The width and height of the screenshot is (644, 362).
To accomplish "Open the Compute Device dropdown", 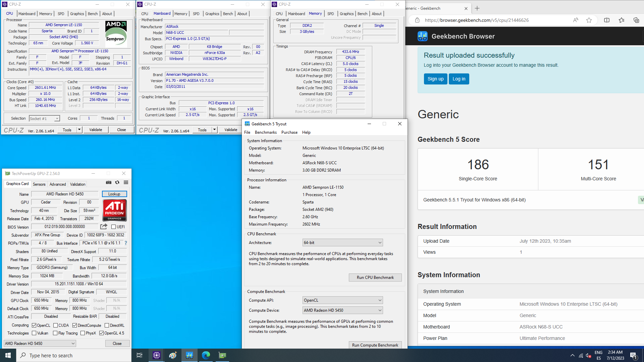I will pos(342,310).
